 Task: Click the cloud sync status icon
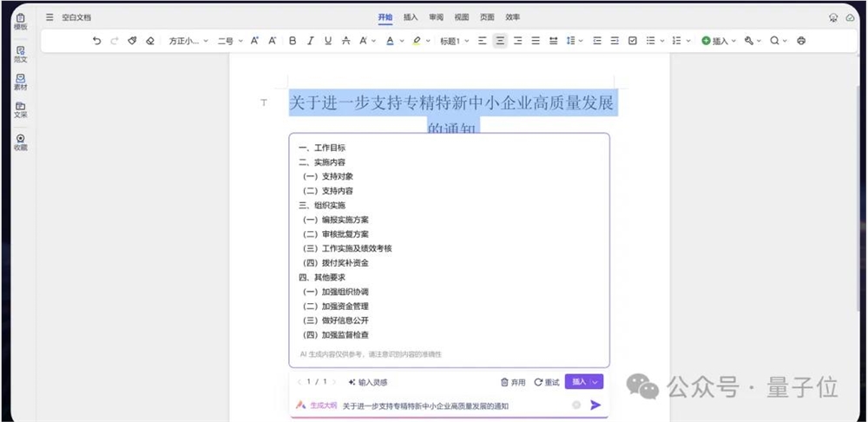[851, 17]
